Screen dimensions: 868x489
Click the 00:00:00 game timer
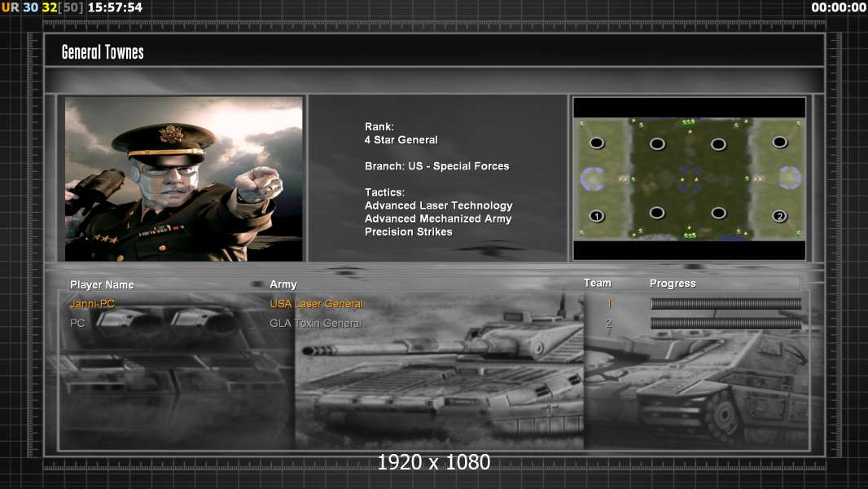tap(839, 7)
